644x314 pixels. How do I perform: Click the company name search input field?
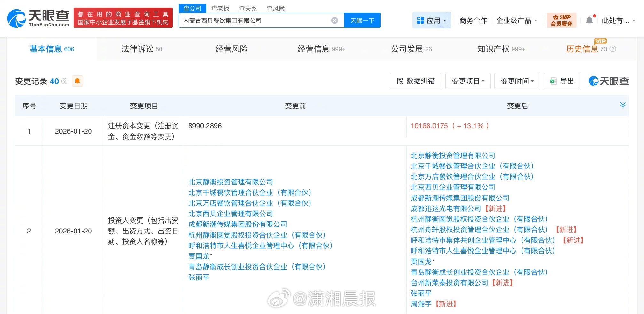pyautogui.click(x=254, y=20)
